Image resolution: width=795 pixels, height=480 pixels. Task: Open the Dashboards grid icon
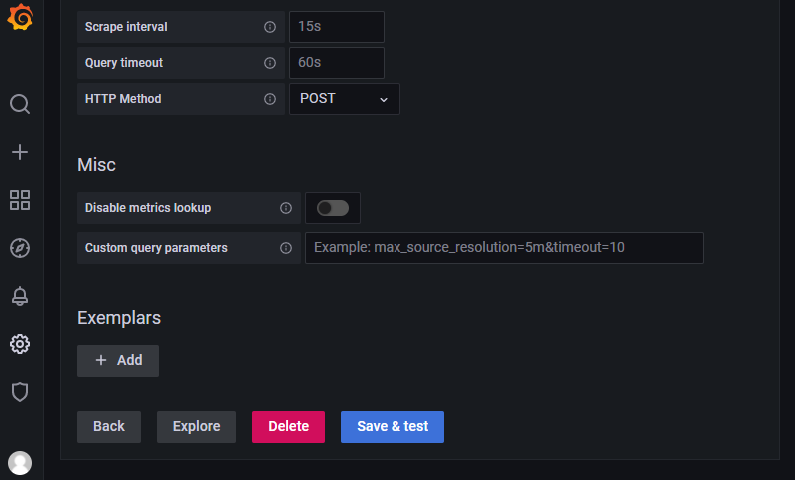coord(20,200)
